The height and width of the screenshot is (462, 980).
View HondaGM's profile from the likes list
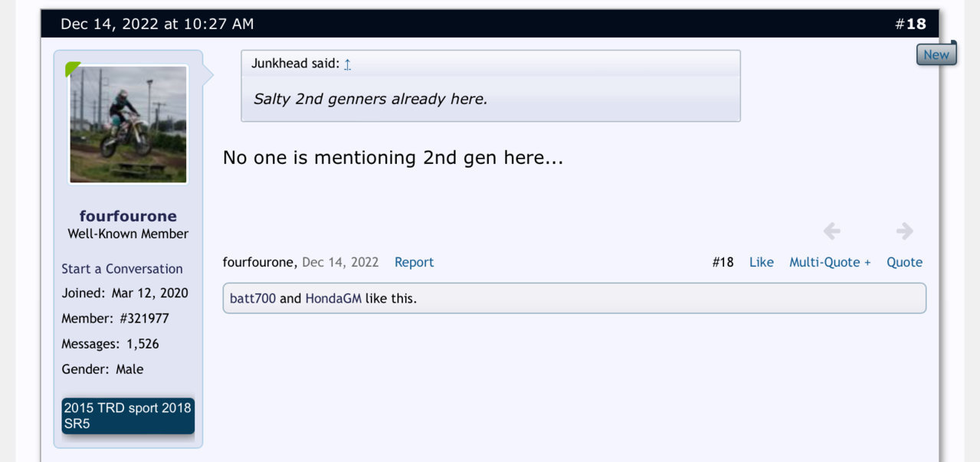click(333, 299)
